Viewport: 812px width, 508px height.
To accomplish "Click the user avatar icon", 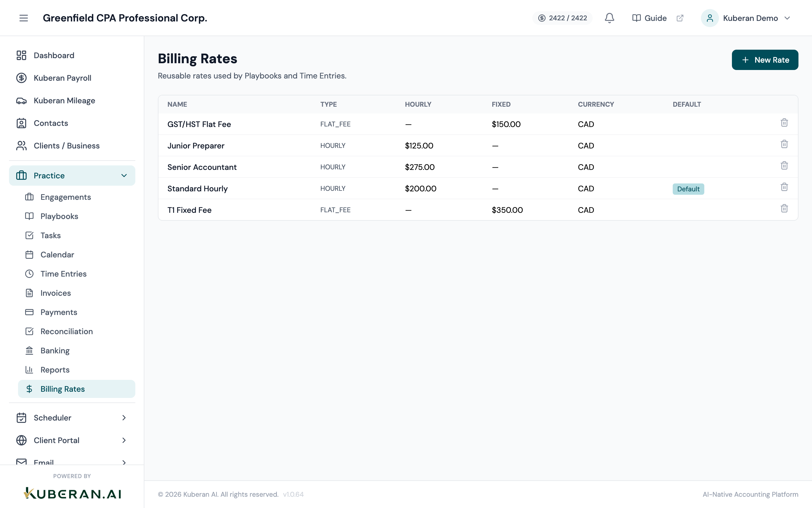I will point(710,18).
